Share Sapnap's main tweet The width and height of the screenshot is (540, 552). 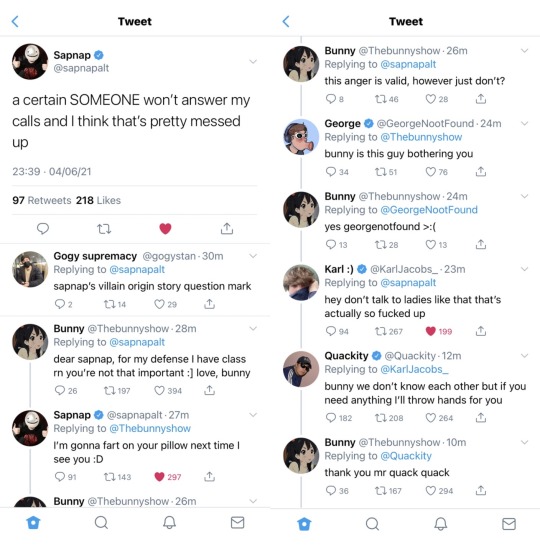click(227, 228)
